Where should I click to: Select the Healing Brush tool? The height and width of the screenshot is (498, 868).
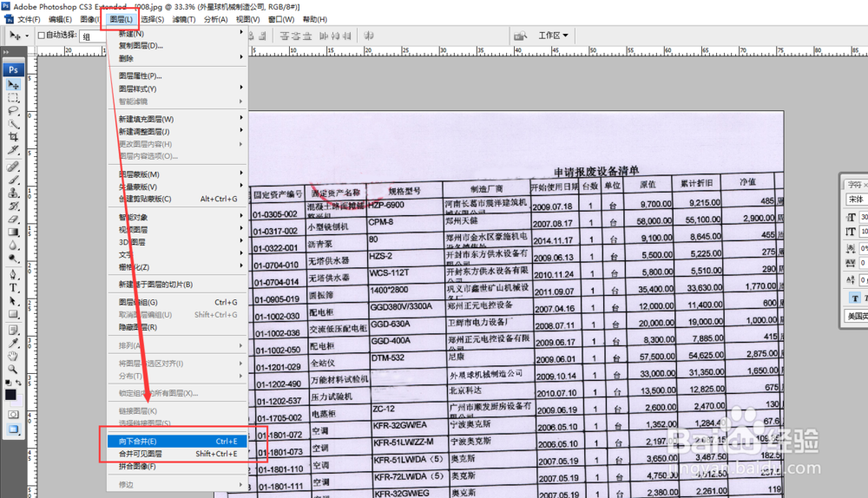pos(13,167)
